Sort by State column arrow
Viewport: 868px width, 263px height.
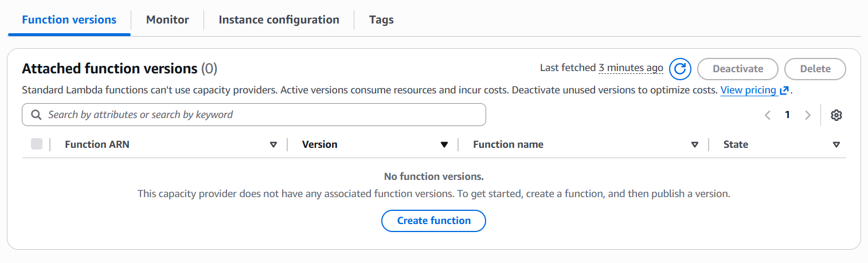[836, 145]
